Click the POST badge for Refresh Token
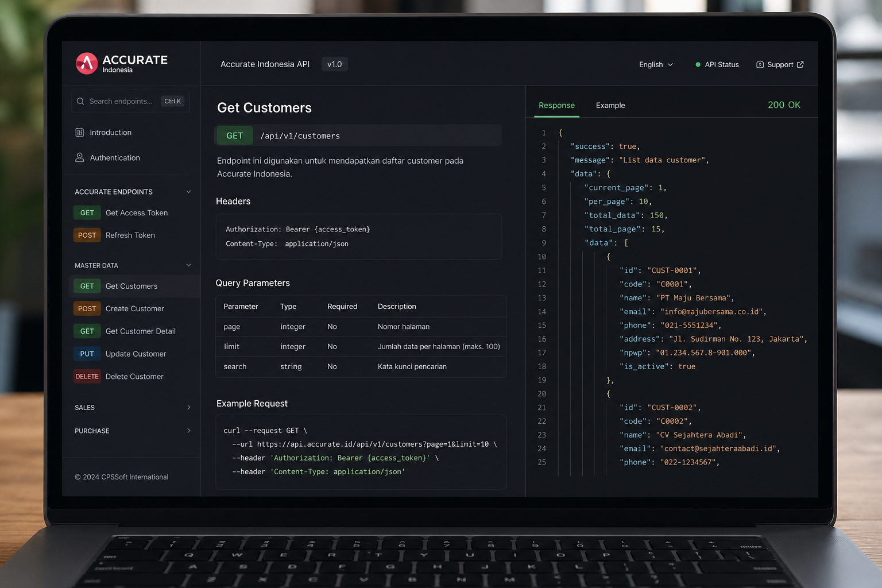882x588 pixels. click(87, 235)
